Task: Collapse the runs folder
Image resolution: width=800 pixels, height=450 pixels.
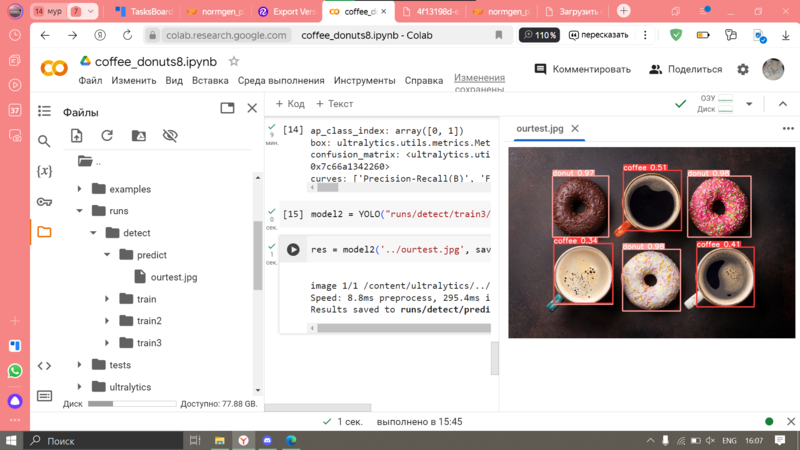Action: pos(80,211)
